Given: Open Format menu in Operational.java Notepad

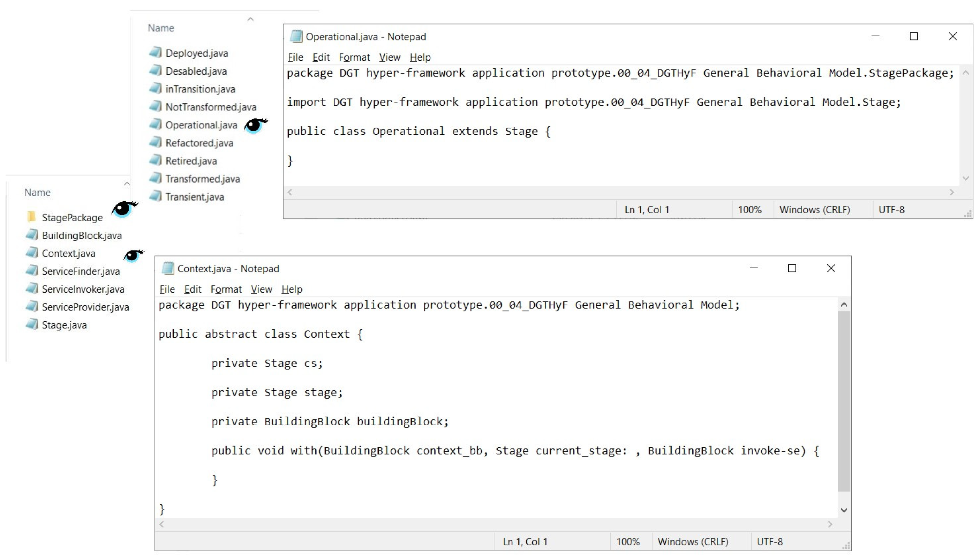Looking at the screenshot, I should point(354,57).
